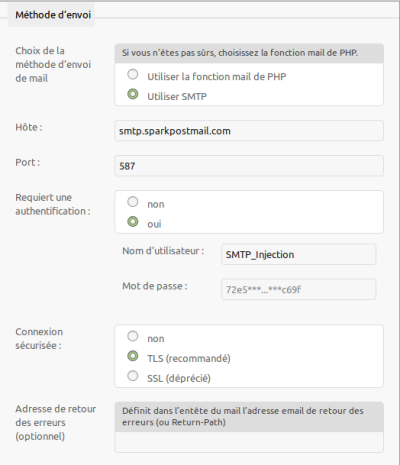Screen dimensions: 400x465
Task: Choose 'non' for Requiert une authentification
Action: 133,202
